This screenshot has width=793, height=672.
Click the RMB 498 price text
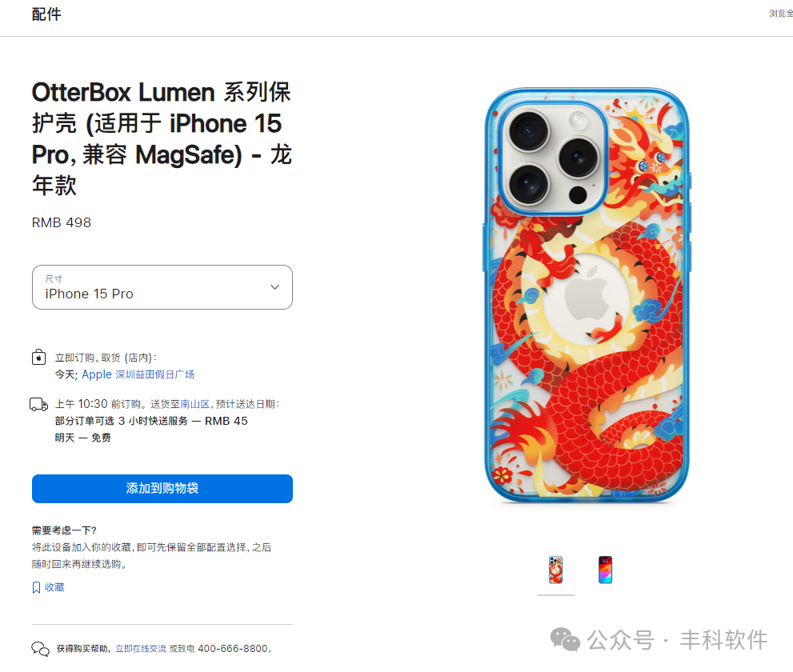coord(61,222)
